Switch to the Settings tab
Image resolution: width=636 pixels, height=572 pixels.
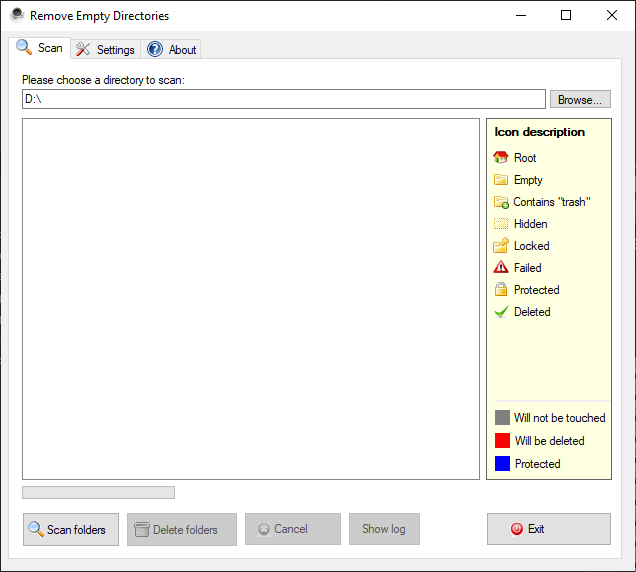point(105,49)
